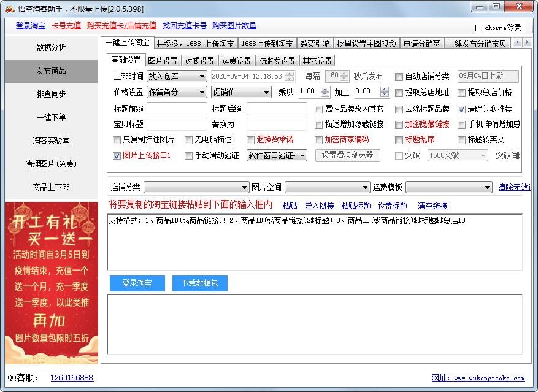Image resolution: width=538 pixels, height=392 pixels.
Task: Click the app logo icon in title bar
Action: click(9, 8)
